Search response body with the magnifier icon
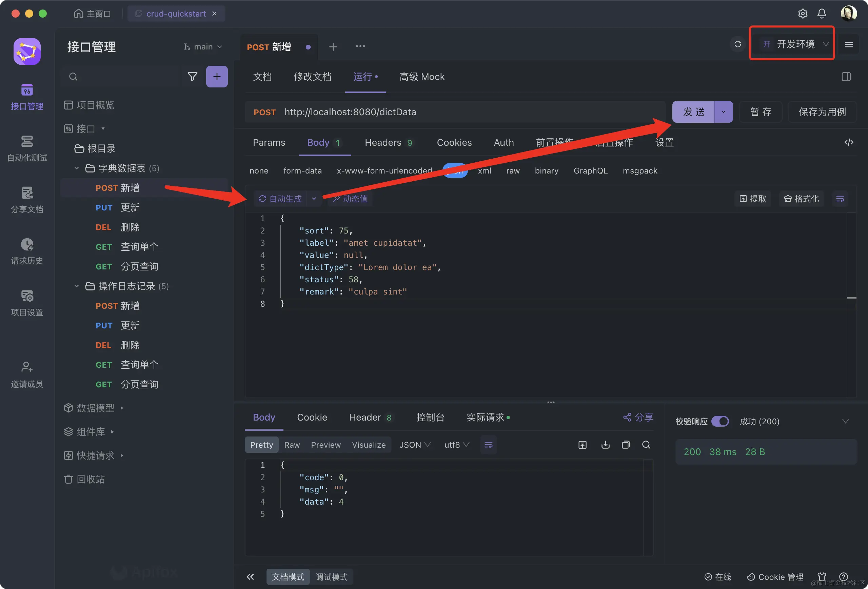868x589 pixels. point(646,445)
